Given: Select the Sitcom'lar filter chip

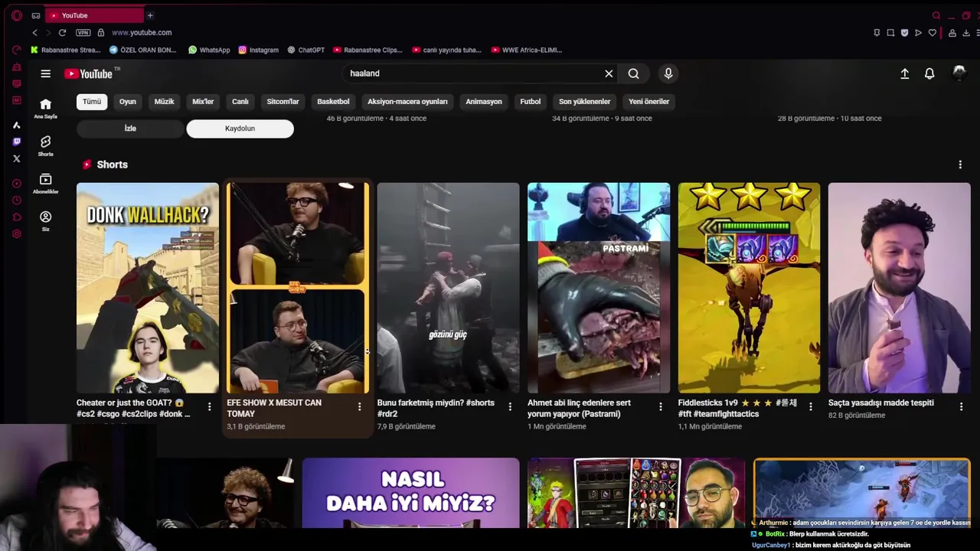Looking at the screenshot, I should tap(283, 102).
